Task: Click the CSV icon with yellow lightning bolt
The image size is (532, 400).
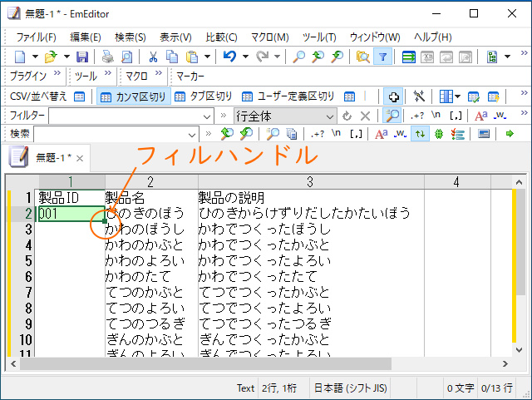Action: pos(493,96)
